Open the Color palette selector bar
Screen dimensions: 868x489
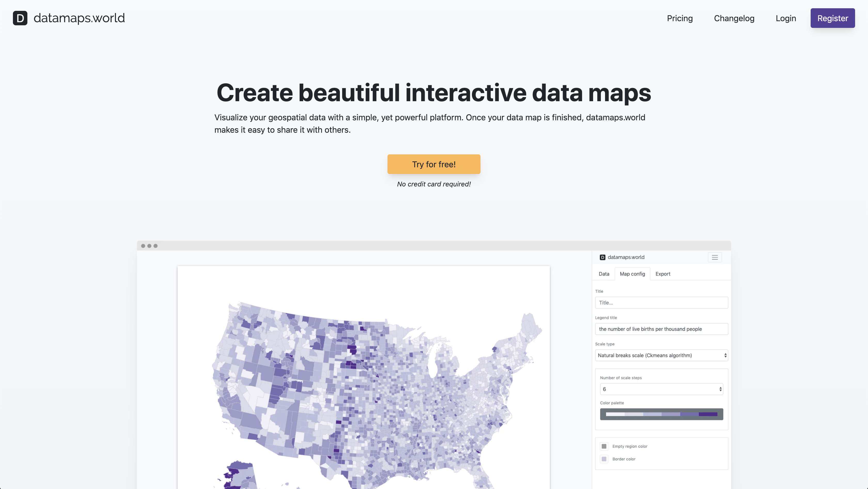[x=661, y=414]
